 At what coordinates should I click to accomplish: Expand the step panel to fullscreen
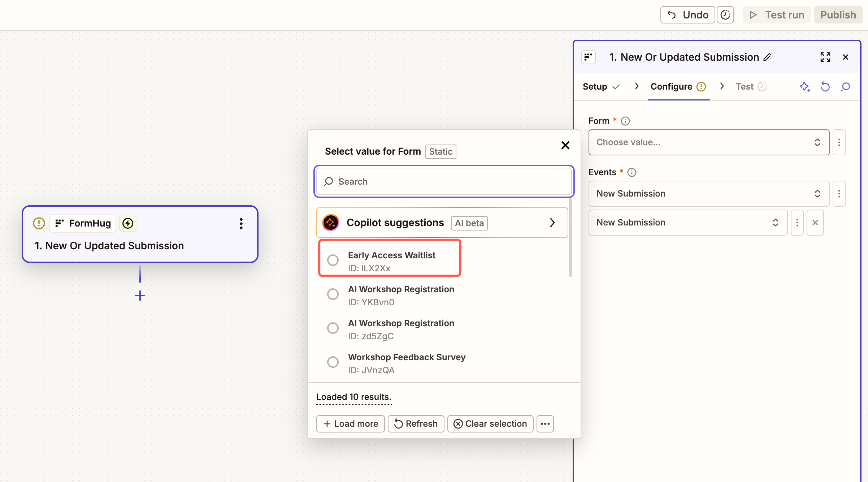(825, 57)
